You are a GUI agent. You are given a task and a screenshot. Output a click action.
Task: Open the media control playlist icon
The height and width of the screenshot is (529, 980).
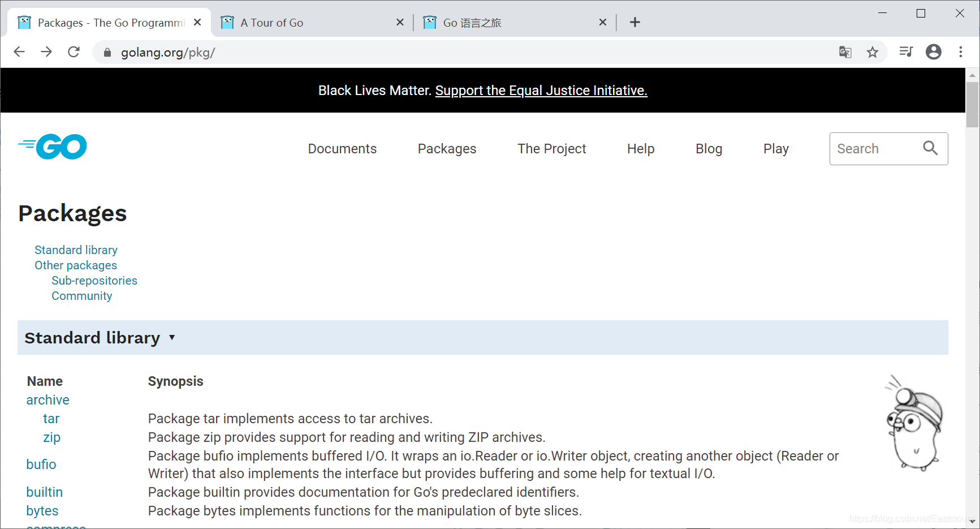(x=906, y=52)
